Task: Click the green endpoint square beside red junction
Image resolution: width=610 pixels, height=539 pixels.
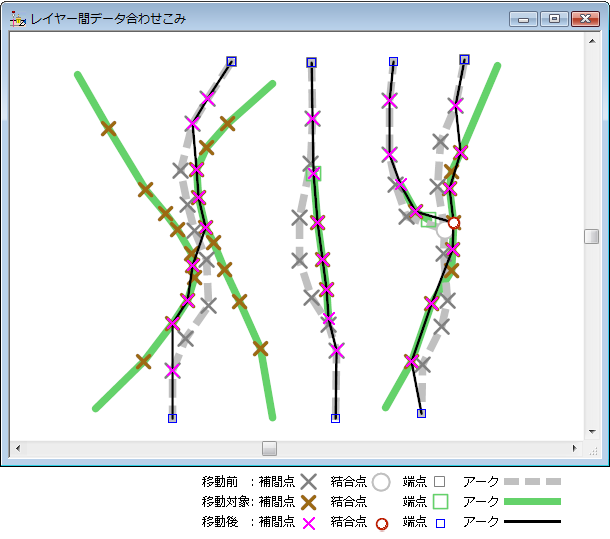Action: click(x=428, y=219)
